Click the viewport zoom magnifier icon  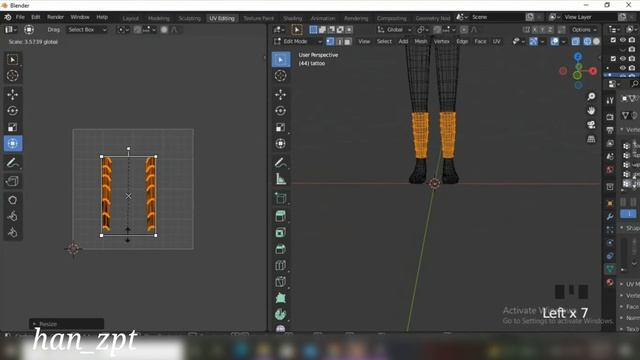[x=591, y=96]
